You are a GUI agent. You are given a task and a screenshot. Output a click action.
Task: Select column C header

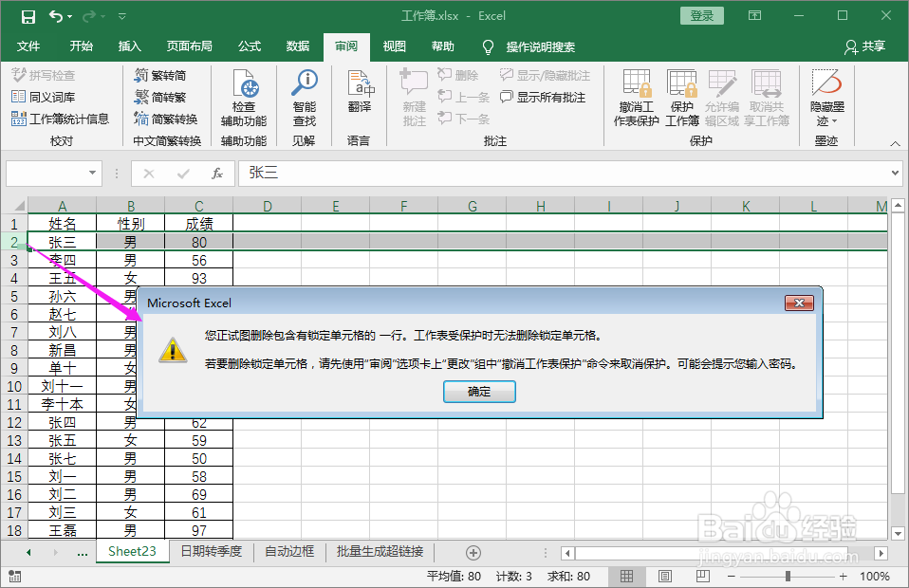coord(199,206)
